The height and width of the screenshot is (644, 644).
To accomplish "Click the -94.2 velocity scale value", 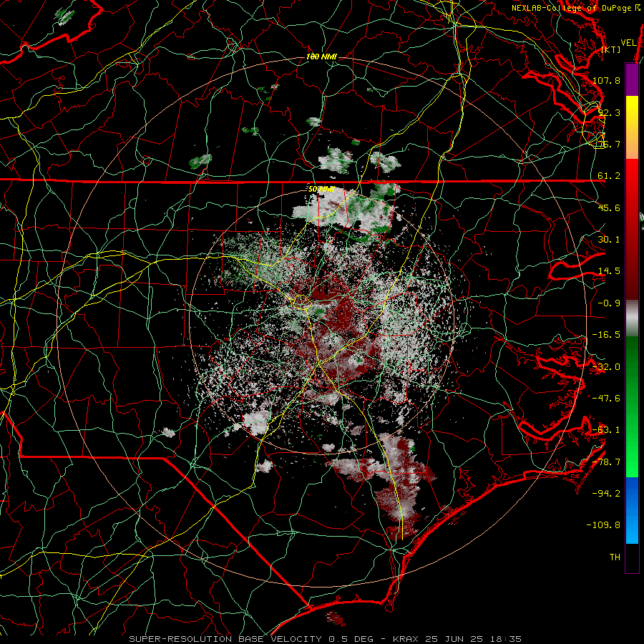I will [606, 494].
